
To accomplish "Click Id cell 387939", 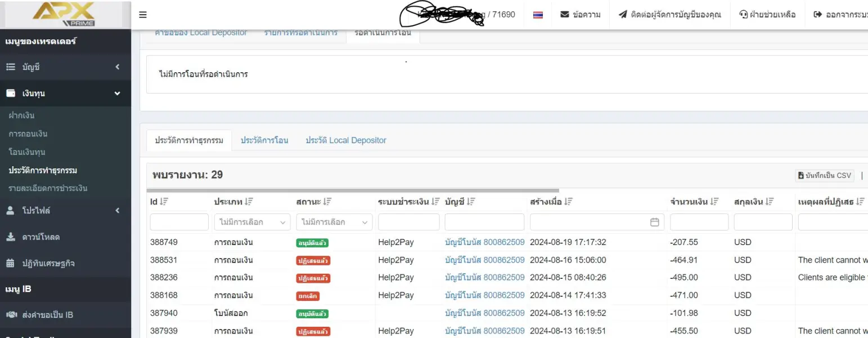I will 164,331.
